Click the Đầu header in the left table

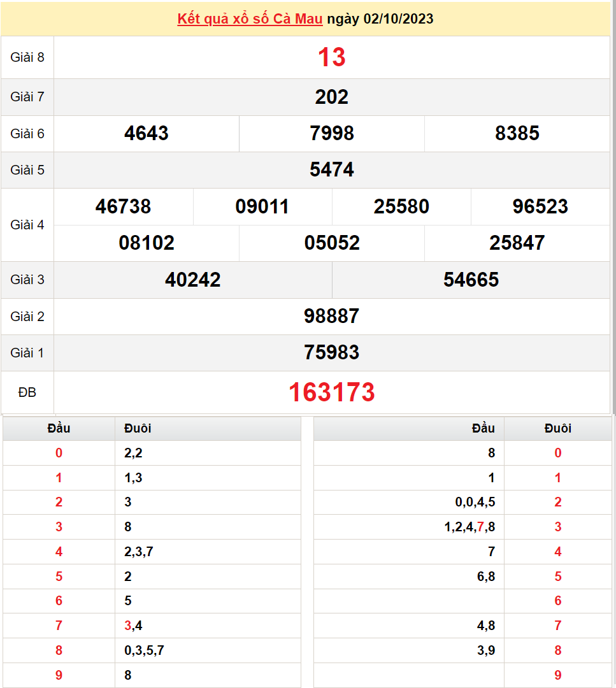click(59, 428)
